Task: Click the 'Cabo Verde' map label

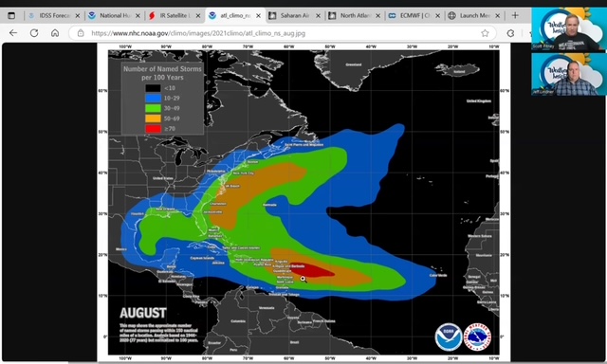Action: coord(438,276)
